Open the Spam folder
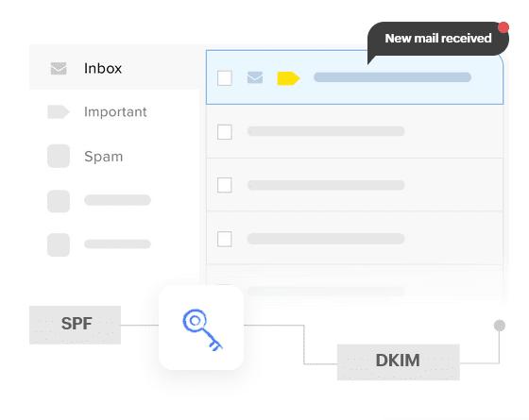The width and height of the screenshot is (529, 420). [x=103, y=157]
